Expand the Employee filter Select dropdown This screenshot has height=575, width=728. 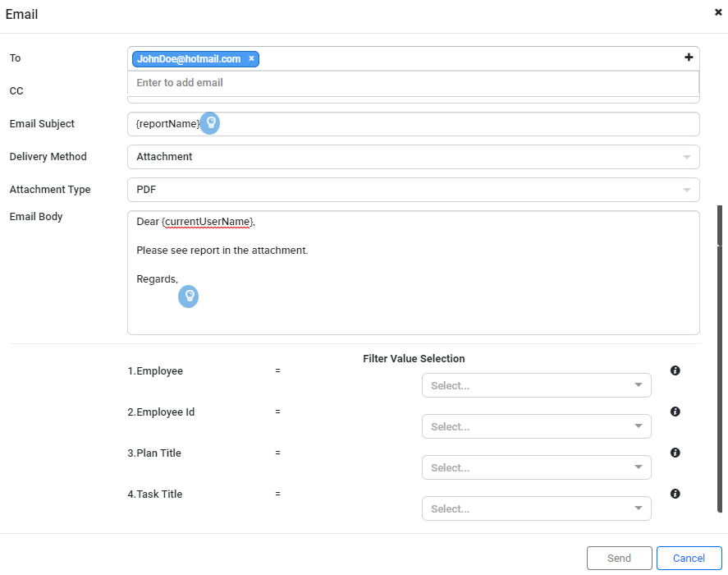click(536, 385)
